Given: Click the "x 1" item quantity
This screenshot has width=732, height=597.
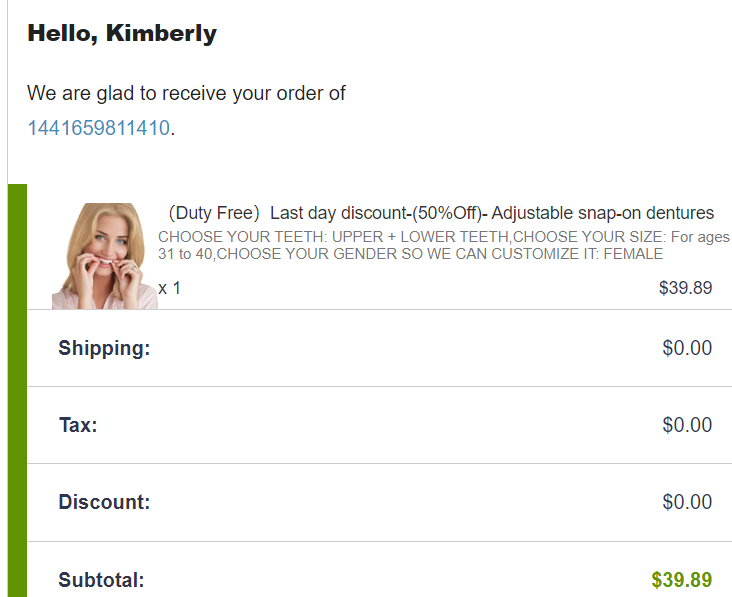Looking at the screenshot, I should tap(170, 288).
